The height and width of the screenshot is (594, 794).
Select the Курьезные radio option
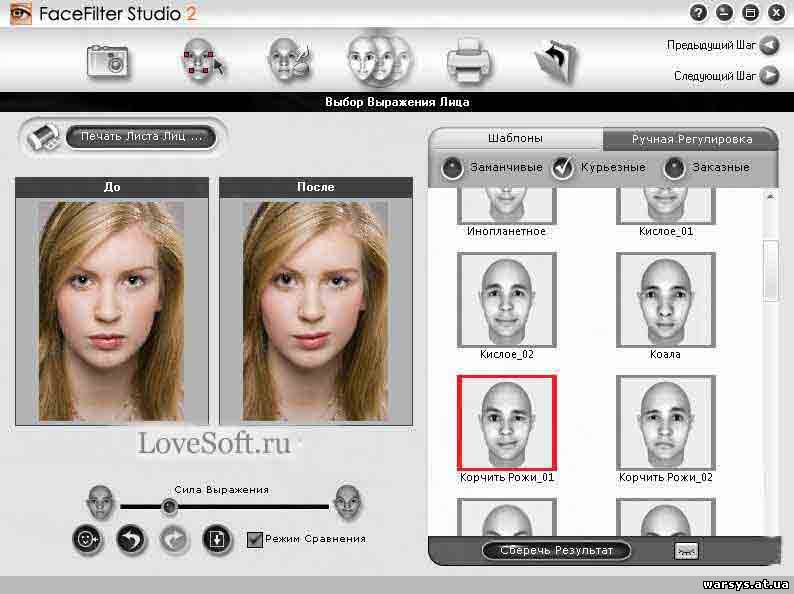click(x=563, y=168)
